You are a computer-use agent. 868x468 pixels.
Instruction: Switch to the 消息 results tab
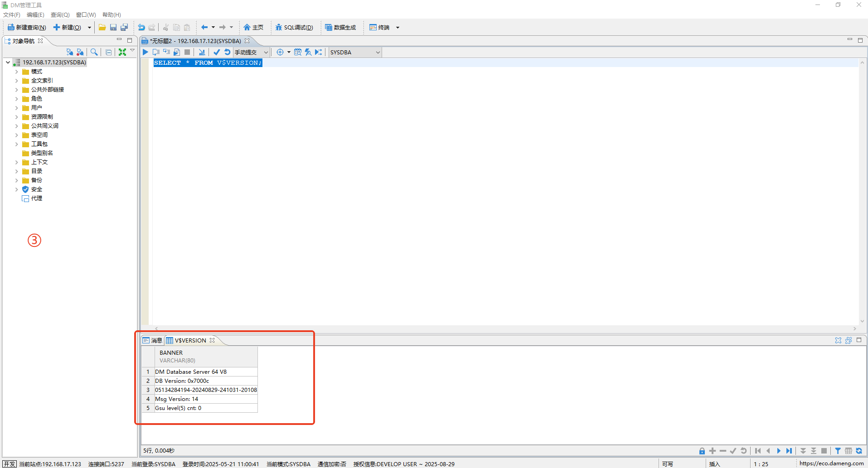pyautogui.click(x=153, y=340)
